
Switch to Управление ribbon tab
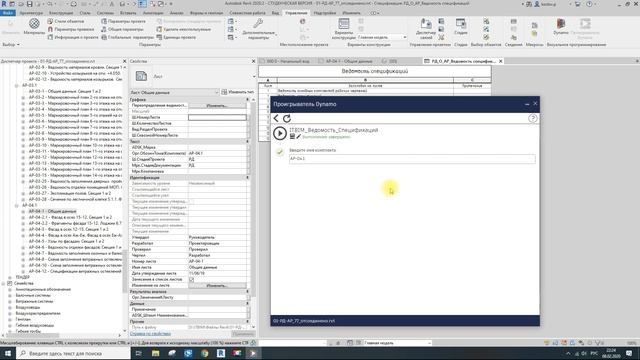[x=296, y=13]
